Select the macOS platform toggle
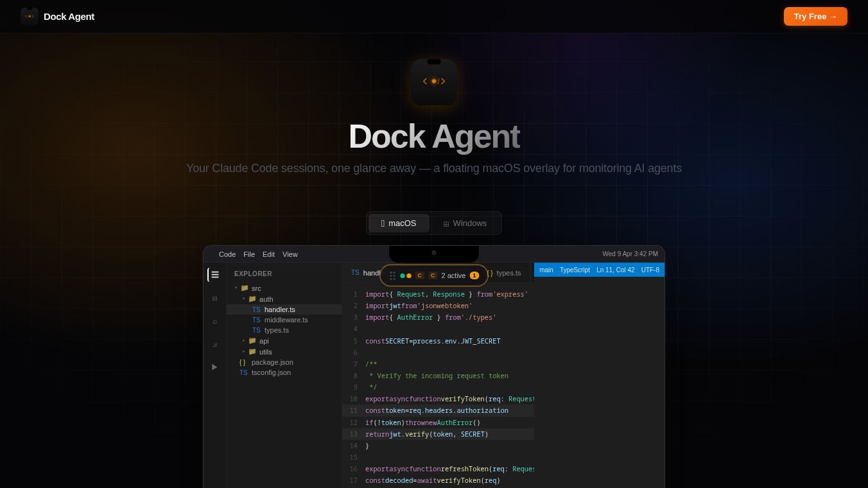 pyautogui.click(x=398, y=223)
